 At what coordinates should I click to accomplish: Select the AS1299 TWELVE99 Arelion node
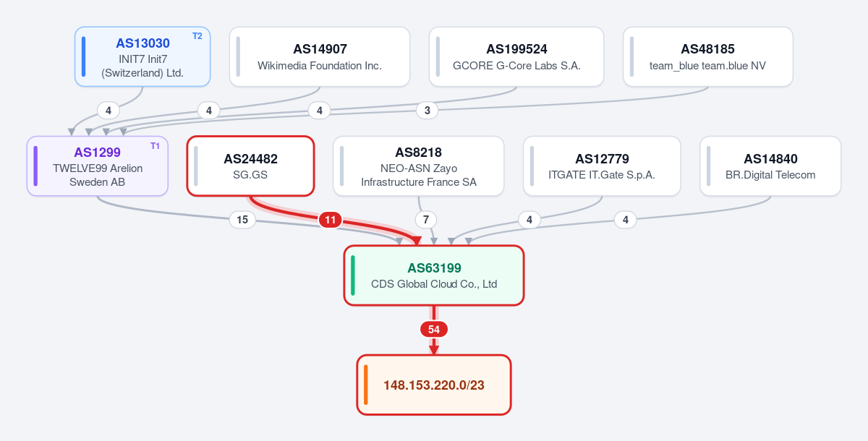[98, 166]
